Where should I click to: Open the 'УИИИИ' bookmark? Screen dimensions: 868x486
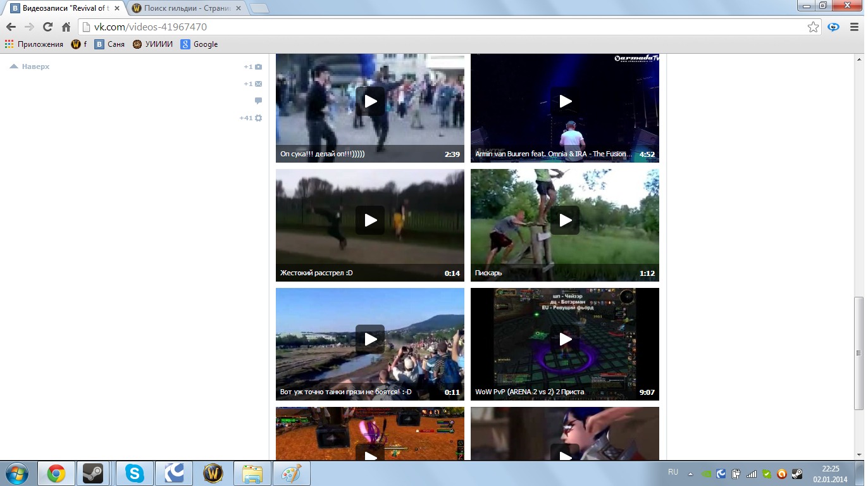click(152, 44)
